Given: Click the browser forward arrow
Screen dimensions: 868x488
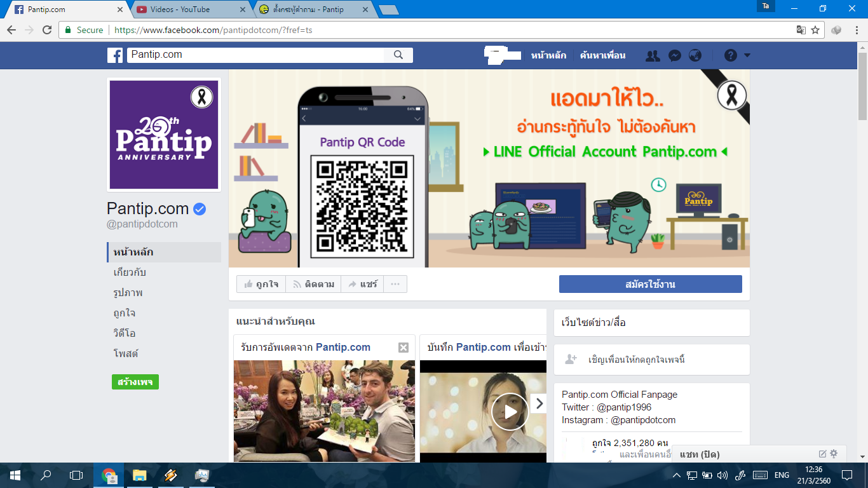Looking at the screenshot, I should tap(29, 30).
